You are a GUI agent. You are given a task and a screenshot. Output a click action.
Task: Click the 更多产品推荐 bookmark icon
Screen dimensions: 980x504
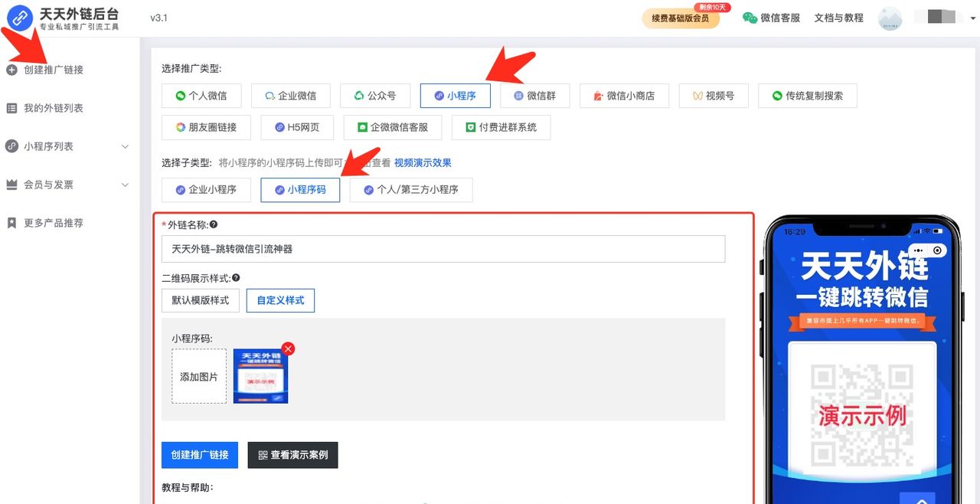pos(11,223)
